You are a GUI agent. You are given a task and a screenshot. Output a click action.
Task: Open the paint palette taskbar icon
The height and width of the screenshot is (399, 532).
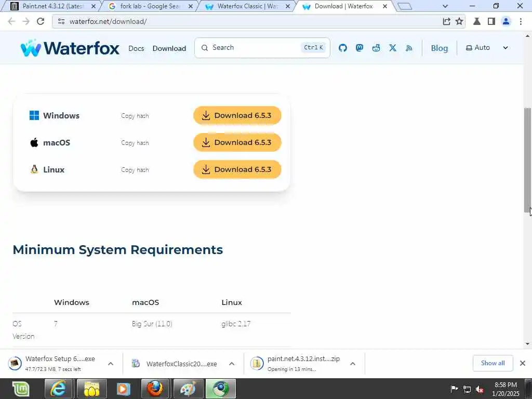[188, 389]
